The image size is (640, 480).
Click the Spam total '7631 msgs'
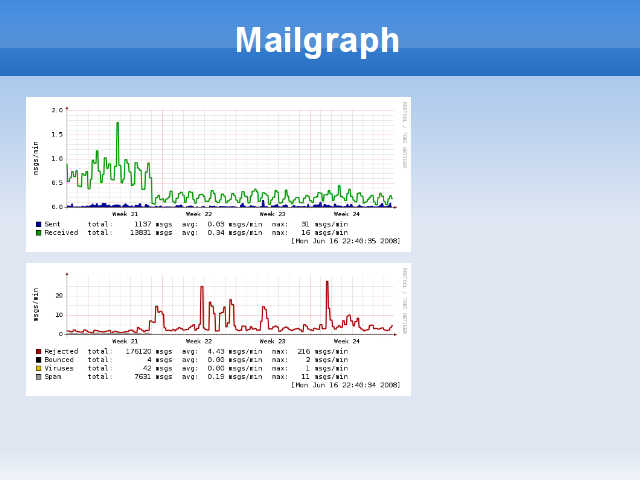[x=153, y=377]
